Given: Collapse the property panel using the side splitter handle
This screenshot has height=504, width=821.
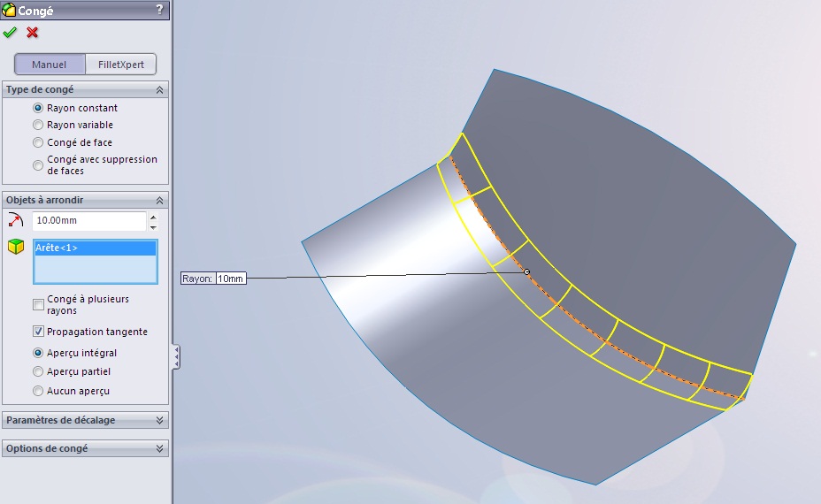Looking at the screenshot, I should (177, 356).
